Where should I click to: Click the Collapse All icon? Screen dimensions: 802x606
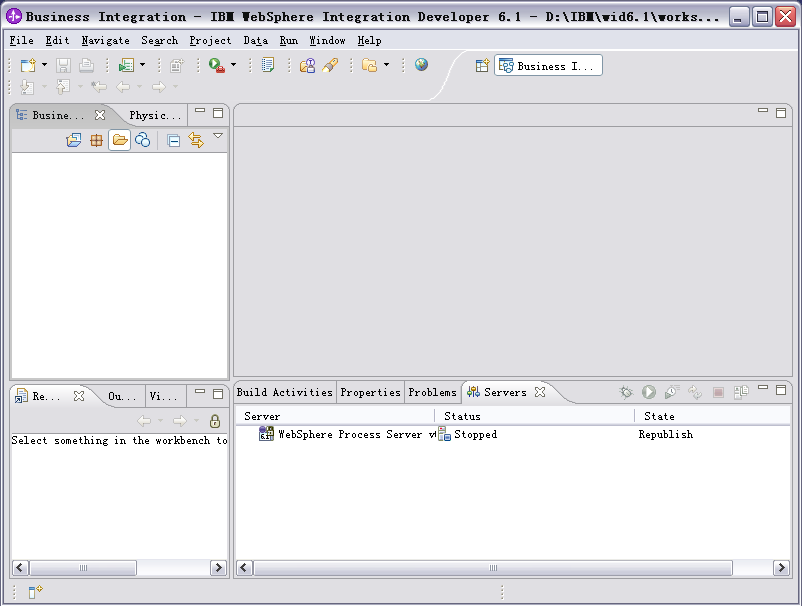click(173, 140)
